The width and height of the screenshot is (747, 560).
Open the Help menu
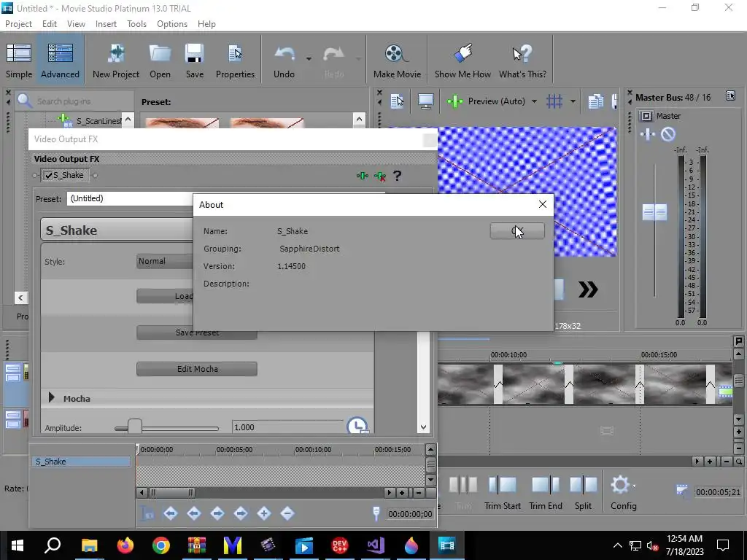click(x=206, y=24)
